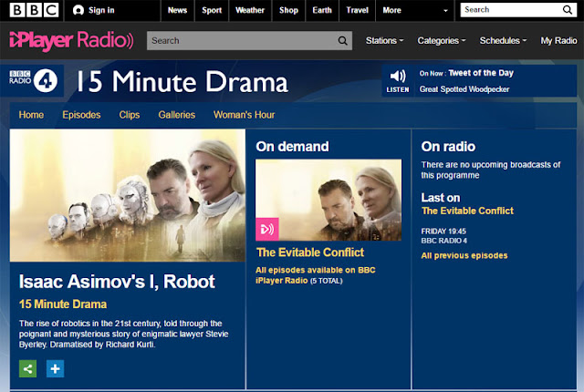Open the Earth section
The image size is (584, 392).
[322, 10]
